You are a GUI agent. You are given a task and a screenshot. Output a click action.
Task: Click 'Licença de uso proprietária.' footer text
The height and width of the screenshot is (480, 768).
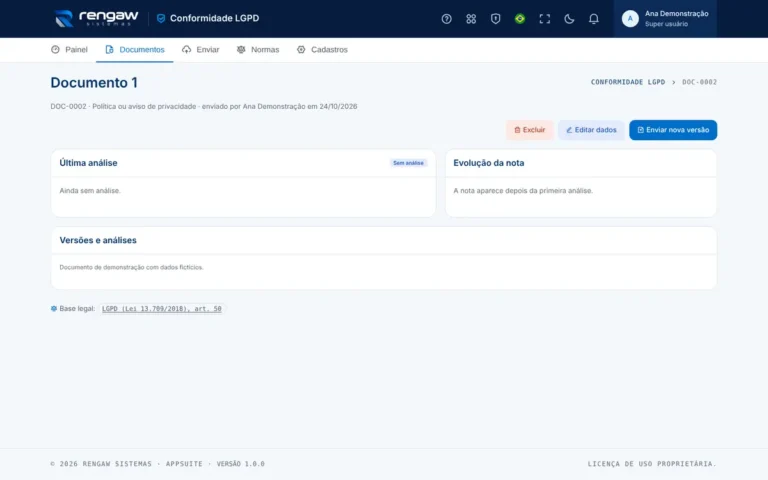tap(652, 464)
